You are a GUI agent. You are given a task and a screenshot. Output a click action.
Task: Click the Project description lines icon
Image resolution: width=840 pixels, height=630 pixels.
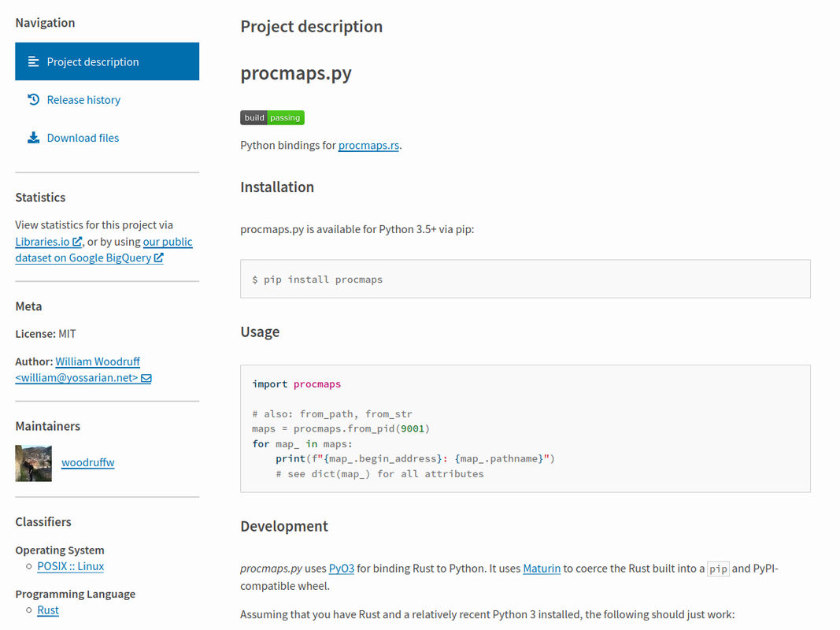(x=33, y=61)
